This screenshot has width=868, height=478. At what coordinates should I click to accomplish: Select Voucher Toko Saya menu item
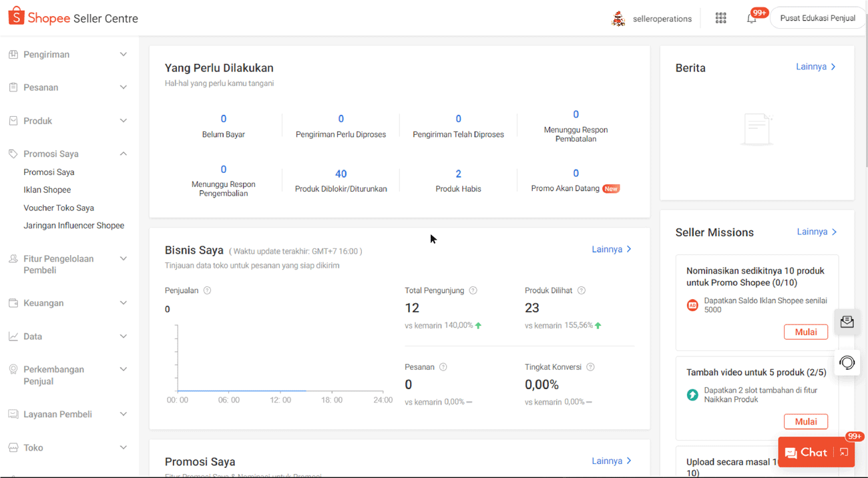(59, 208)
